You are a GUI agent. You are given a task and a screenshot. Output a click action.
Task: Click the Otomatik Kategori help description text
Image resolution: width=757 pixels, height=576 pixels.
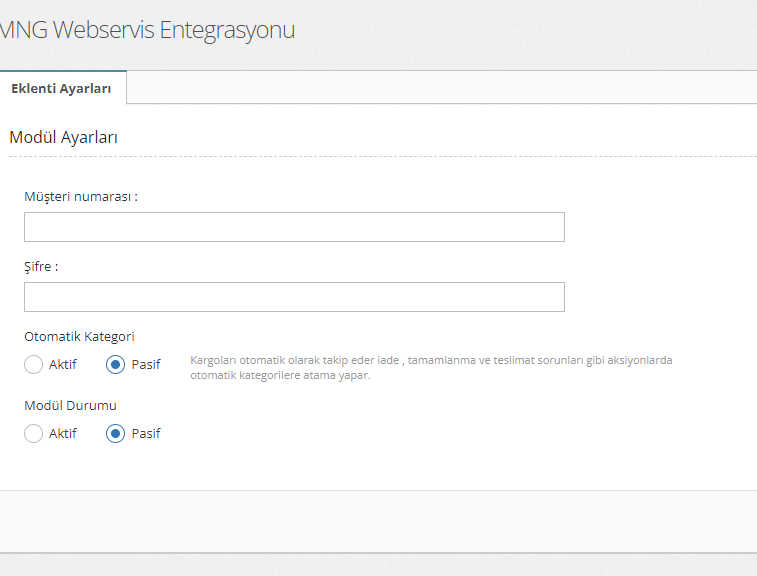click(430, 367)
